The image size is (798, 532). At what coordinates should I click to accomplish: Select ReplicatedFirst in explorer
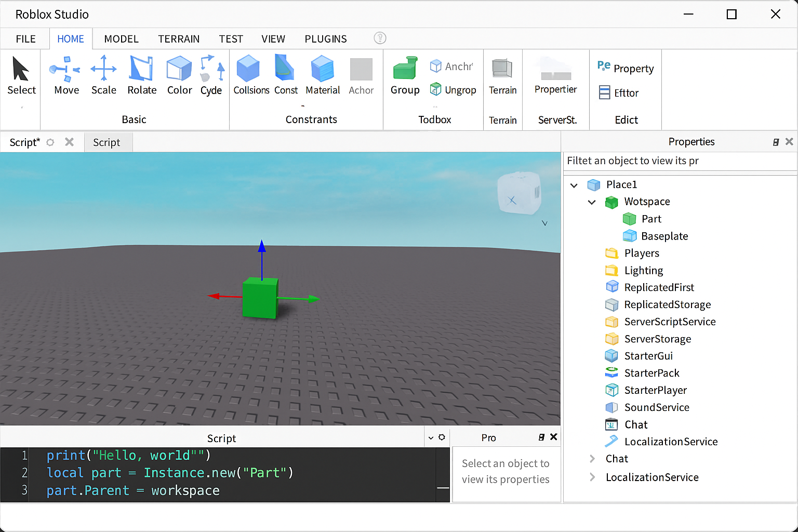[x=650, y=287]
